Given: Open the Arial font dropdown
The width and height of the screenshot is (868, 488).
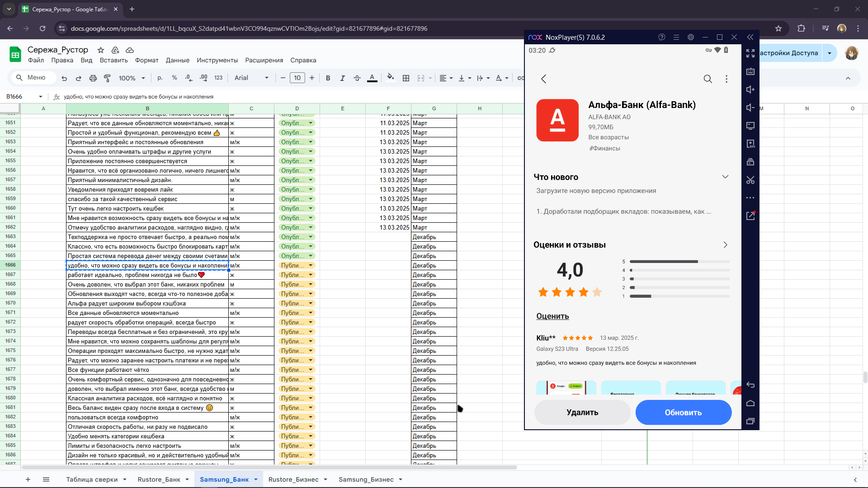Looking at the screenshot, I should pos(251,78).
